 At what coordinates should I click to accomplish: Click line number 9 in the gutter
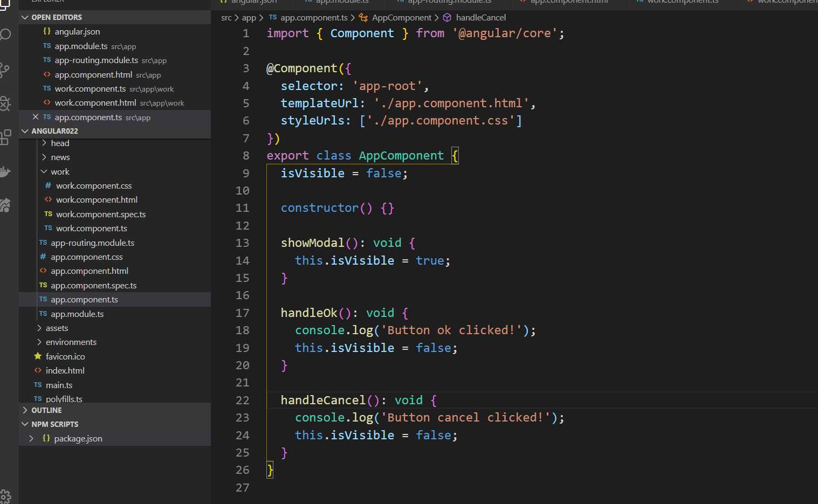[246, 173]
